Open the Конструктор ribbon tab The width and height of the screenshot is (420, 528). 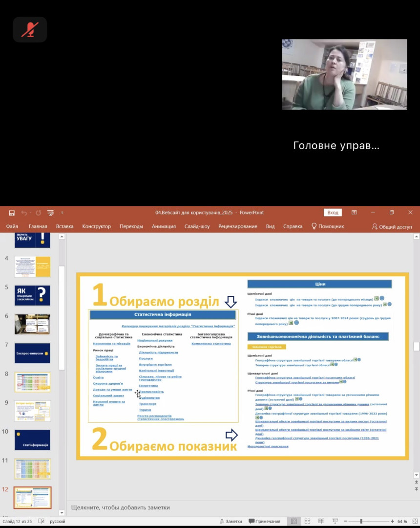pyautogui.click(x=97, y=226)
